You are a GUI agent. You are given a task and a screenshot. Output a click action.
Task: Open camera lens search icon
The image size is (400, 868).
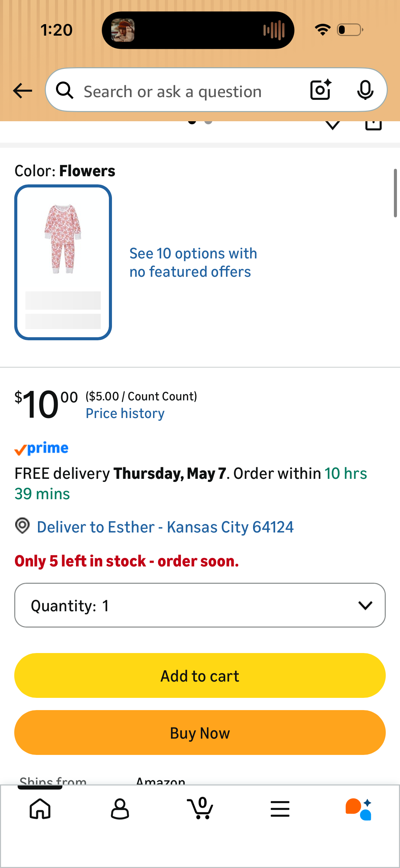click(321, 90)
